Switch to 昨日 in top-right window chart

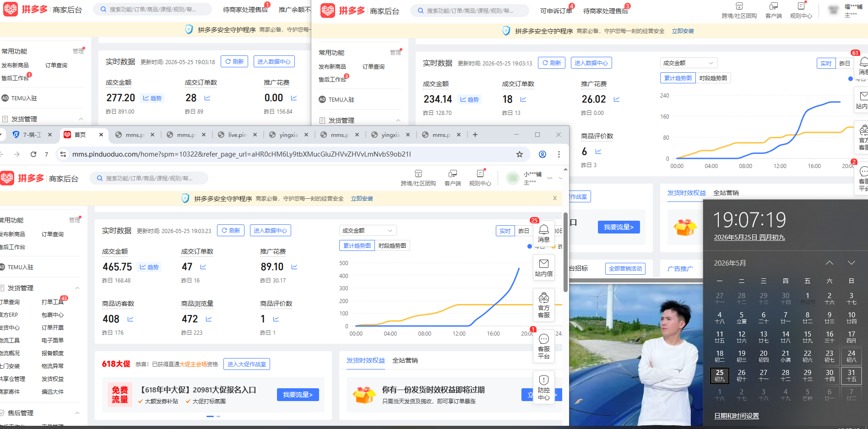pos(844,64)
